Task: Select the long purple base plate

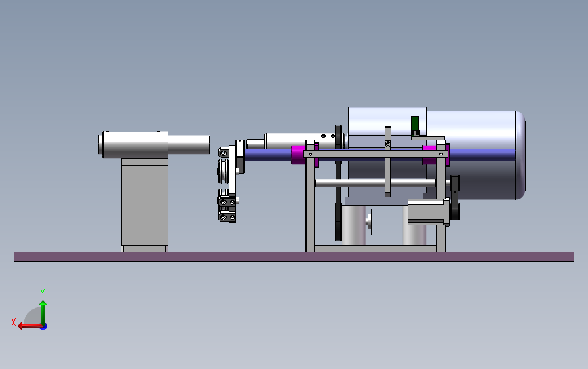Action: point(294,257)
